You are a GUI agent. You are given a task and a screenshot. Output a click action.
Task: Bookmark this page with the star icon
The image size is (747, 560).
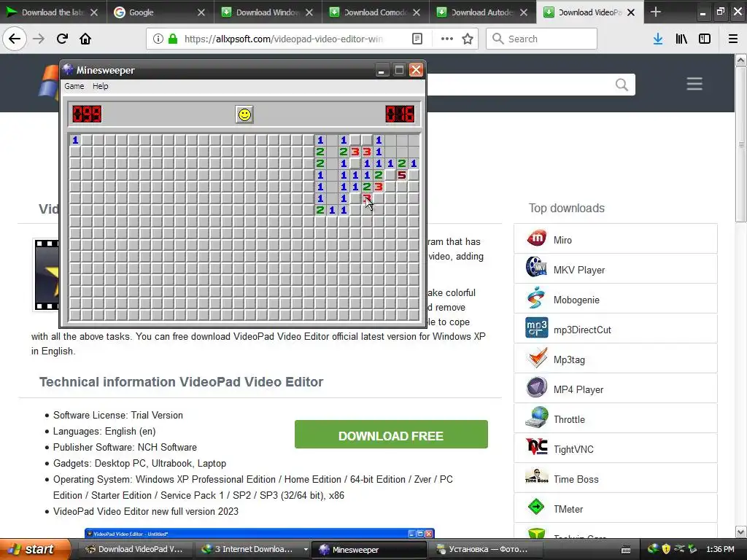[468, 39]
